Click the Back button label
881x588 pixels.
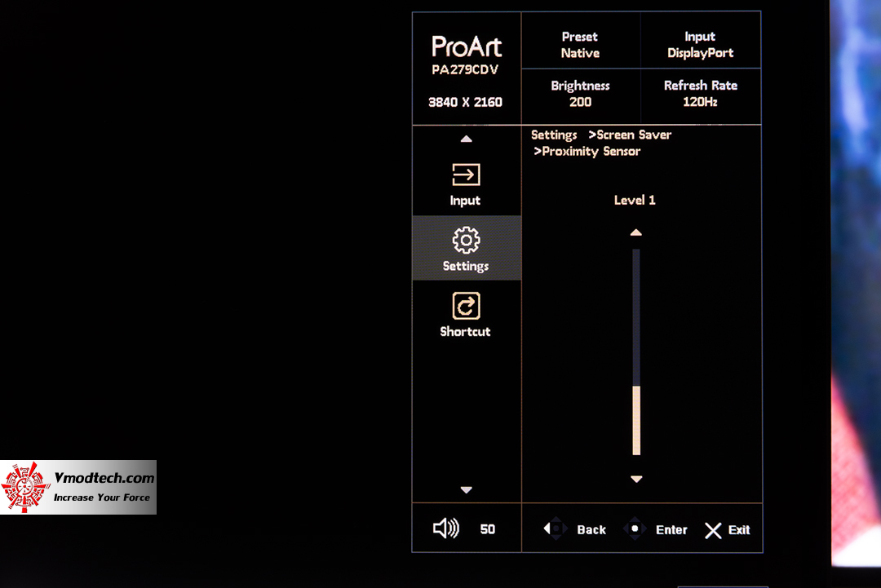591,529
